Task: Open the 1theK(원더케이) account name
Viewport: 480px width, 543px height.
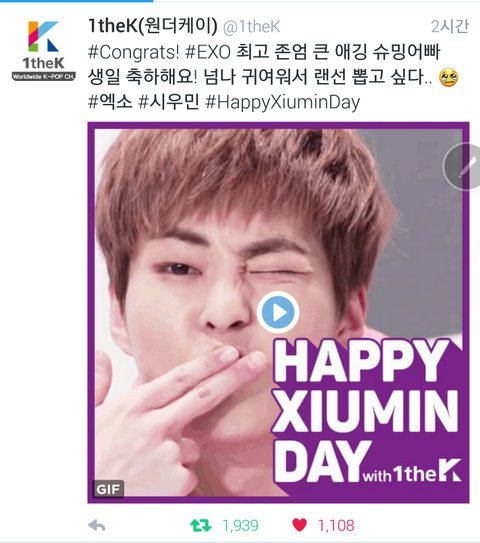Action: point(152,26)
